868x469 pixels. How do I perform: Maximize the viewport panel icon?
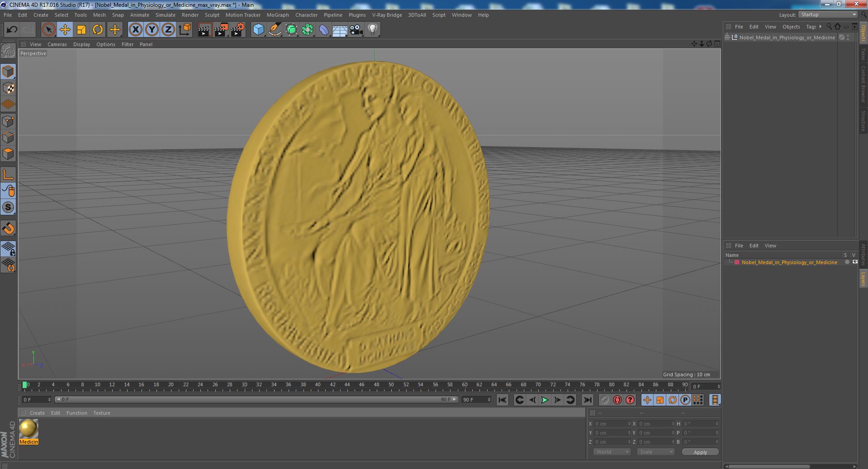pos(717,44)
